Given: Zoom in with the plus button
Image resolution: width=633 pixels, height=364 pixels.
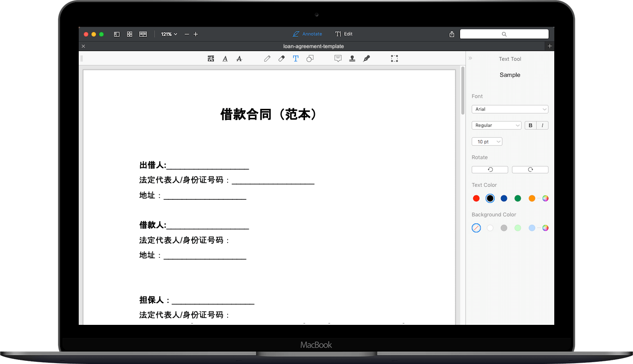Looking at the screenshot, I should click(x=196, y=34).
